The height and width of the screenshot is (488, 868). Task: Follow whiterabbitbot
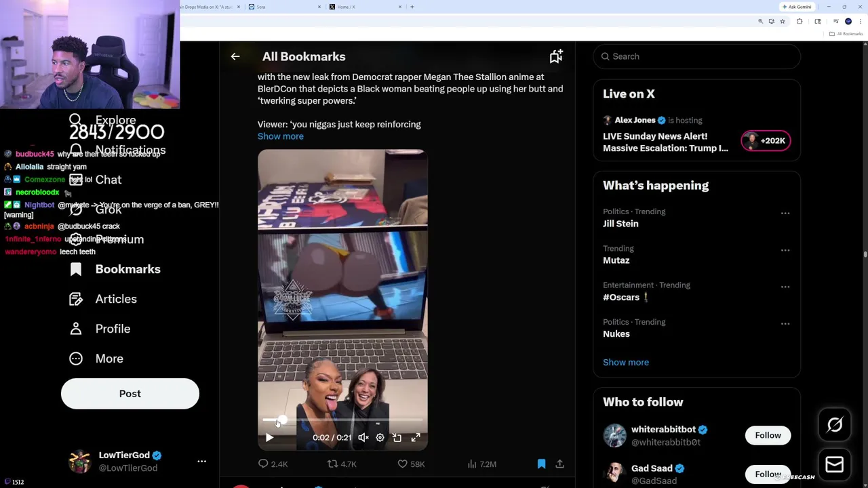point(768,436)
